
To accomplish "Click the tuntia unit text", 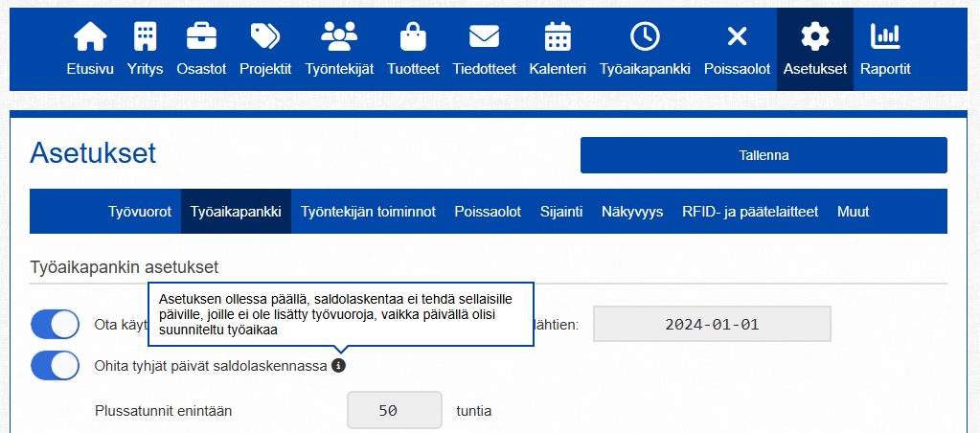I will (475, 411).
